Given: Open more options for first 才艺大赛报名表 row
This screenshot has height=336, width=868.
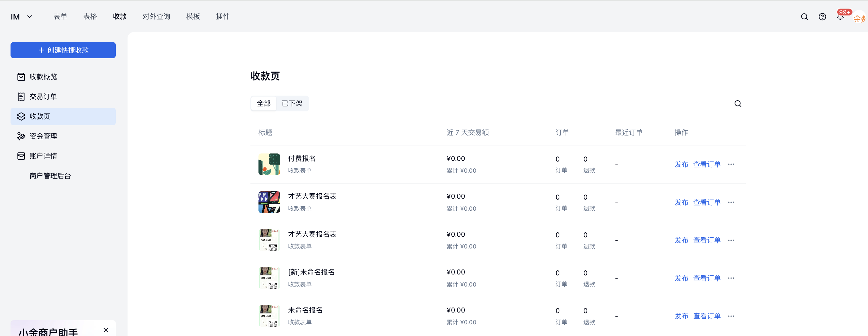Looking at the screenshot, I should point(731,202).
